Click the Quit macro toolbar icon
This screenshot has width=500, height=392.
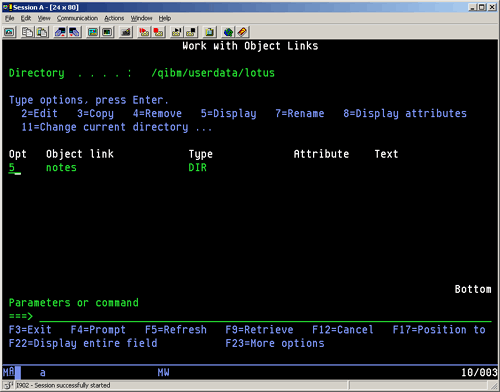click(191, 32)
